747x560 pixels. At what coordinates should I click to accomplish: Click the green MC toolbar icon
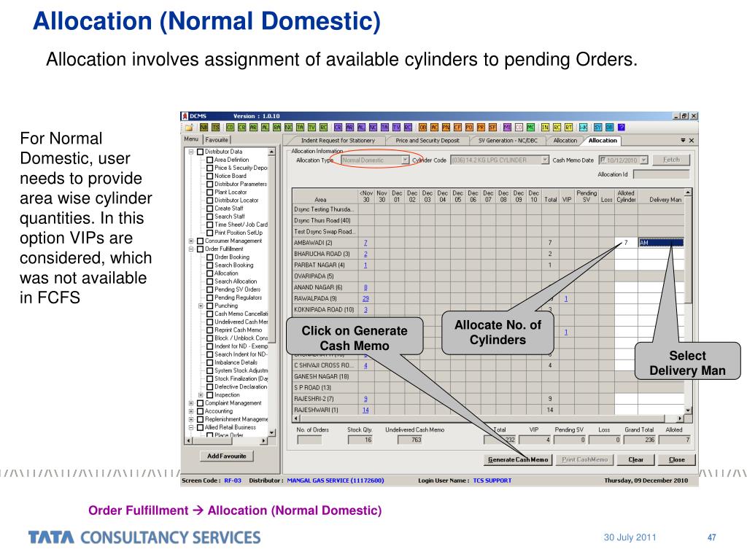(531, 127)
